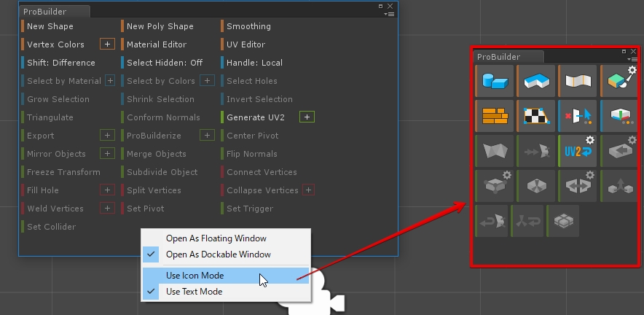The height and width of the screenshot is (315, 644).
Task: Click Set Trigger text entry
Action: point(250,209)
